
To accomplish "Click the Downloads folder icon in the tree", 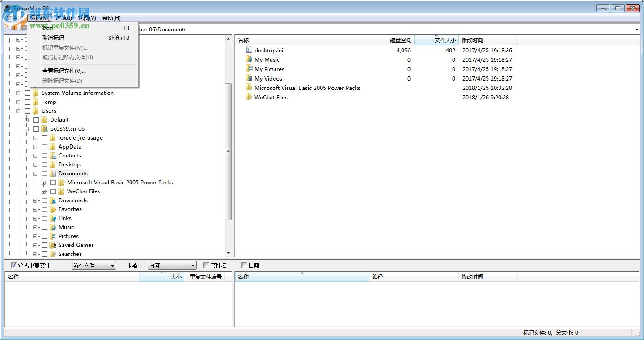I will 53,200.
